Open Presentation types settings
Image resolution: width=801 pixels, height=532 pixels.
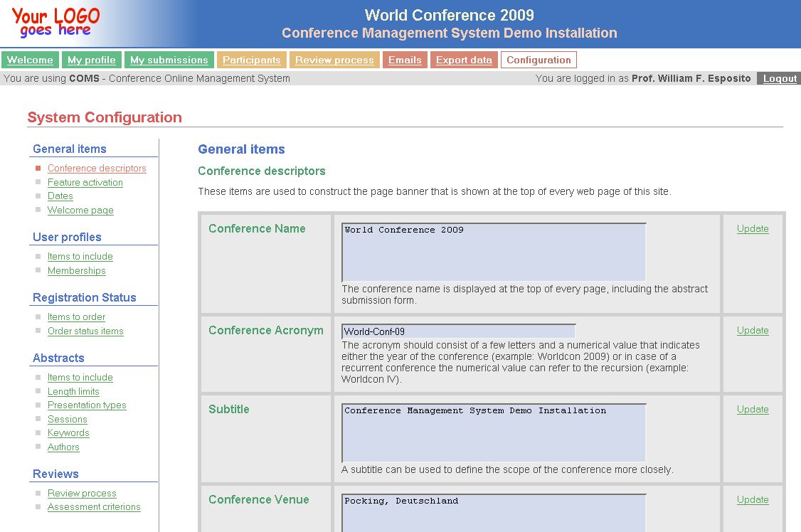87,405
